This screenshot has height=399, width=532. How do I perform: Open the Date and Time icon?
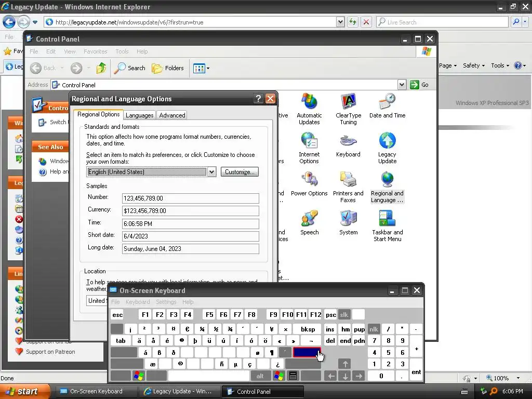pos(387,106)
